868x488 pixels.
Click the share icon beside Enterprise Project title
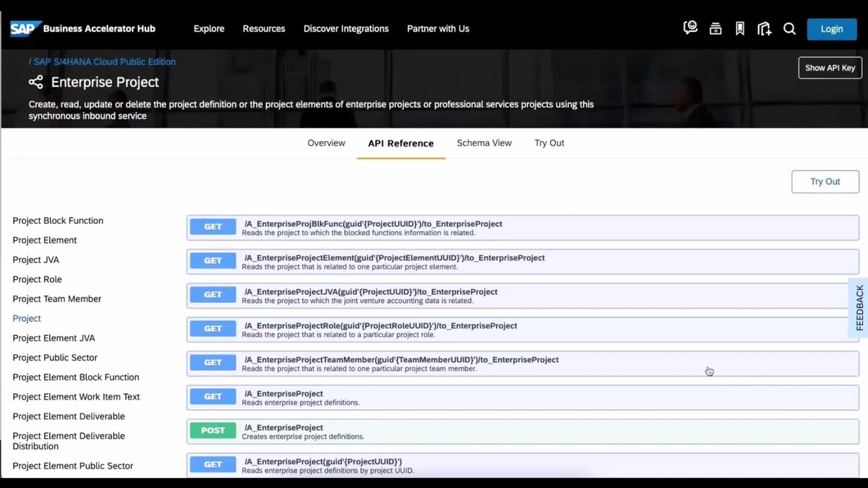pyautogui.click(x=36, y=82)
